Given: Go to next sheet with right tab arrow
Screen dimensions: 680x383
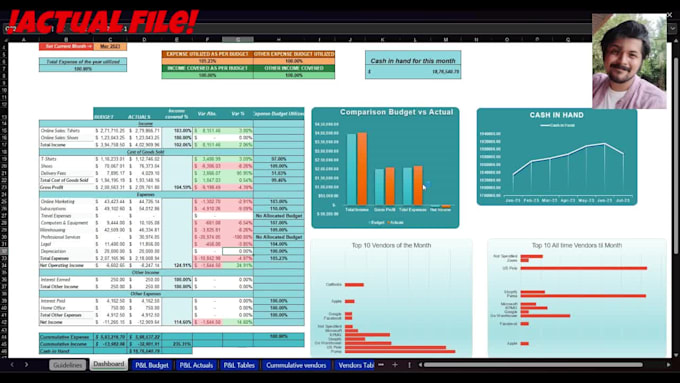Looking at the screenshot, I should click(x=26, y=365).
